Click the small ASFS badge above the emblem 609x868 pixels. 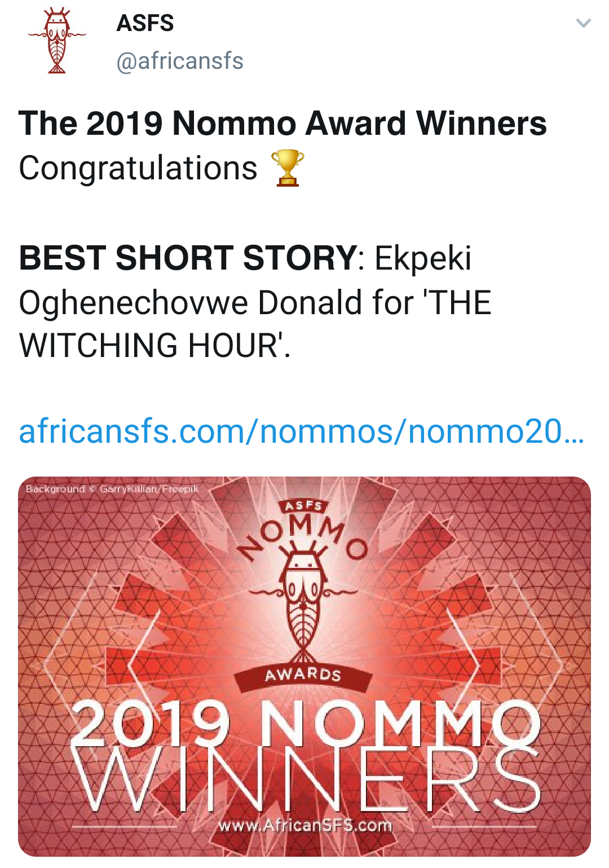(303, 505)
